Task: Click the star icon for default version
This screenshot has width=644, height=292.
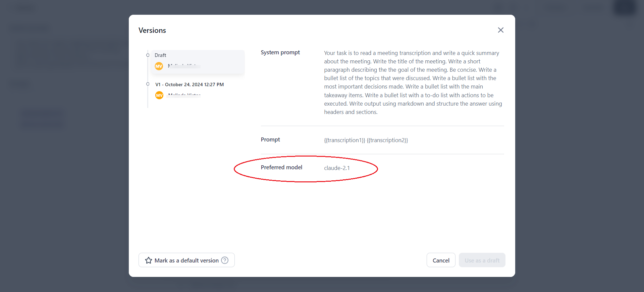Action: tap(149, 260)
